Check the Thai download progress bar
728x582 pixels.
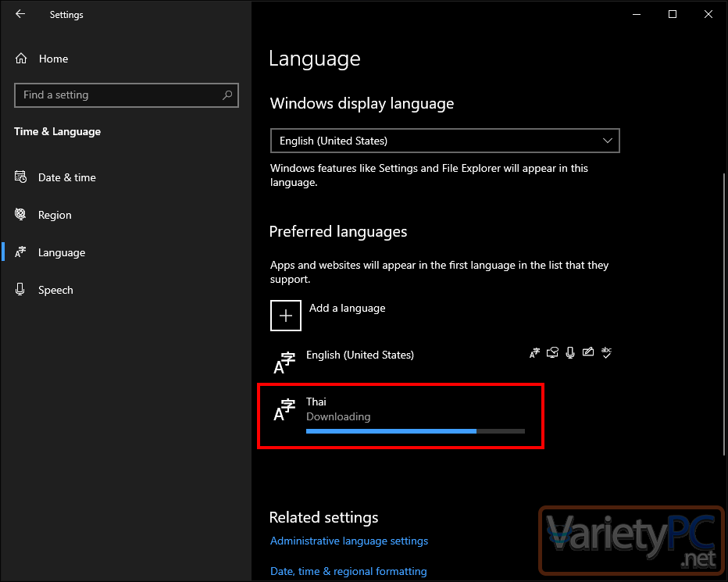point(416,431)
